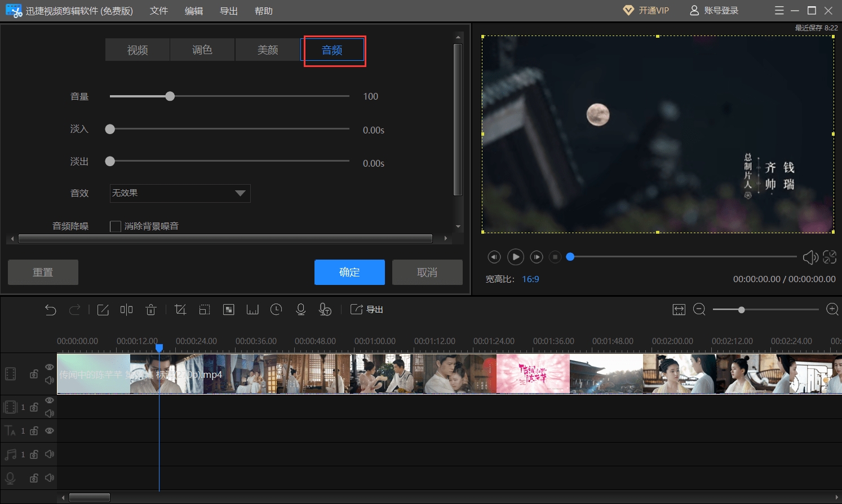Viewport: 842px width, 504px height.
Task: Adjust the 音量 volume slider handle
Action: tap(170, 96)
